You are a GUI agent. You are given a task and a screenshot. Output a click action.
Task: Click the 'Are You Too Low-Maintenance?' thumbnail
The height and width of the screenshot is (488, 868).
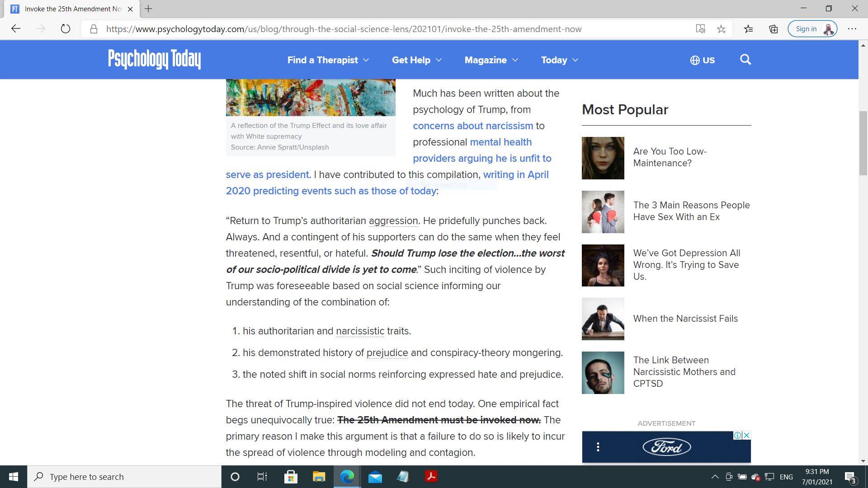tap(603, 158)
